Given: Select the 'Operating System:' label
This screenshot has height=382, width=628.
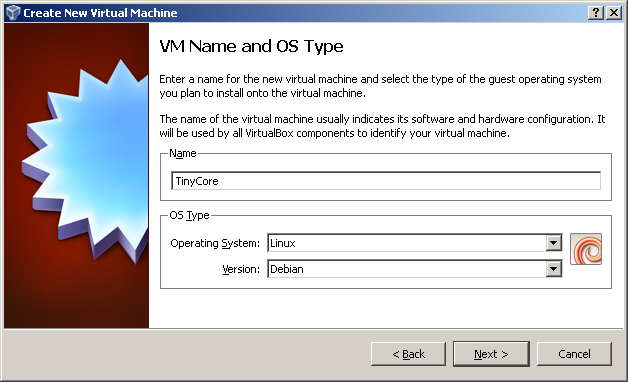Looking at the screenshot, I should click(x=215, y=243).
